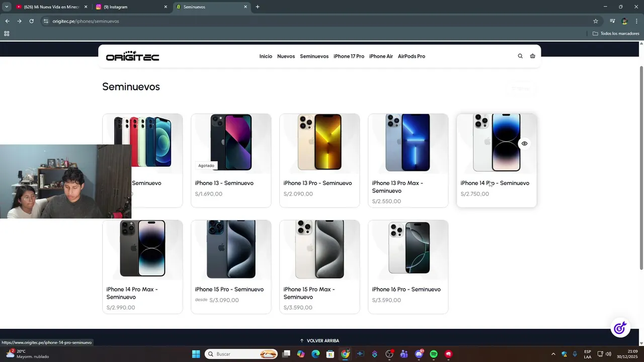The image size is (644, 362).
Task: Click the Origitec logo
Action: click(x=132, y=56)
